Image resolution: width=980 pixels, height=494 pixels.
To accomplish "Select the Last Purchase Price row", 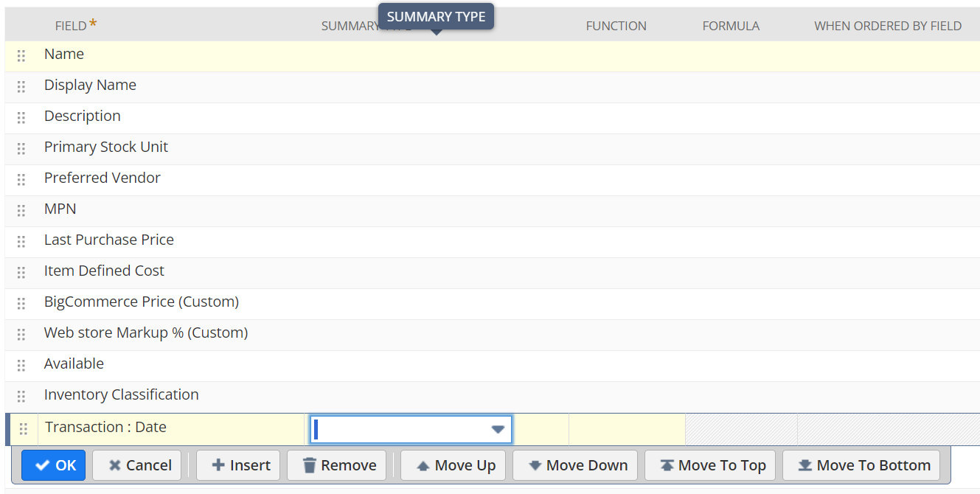I will [109, 240].
